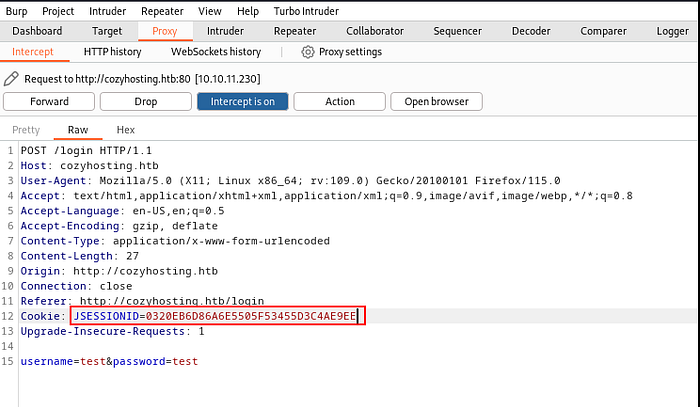Click the Upgrade-Insecure-Requests header line
This screenshot has height=407, width=700.
(x=112, y=331)
